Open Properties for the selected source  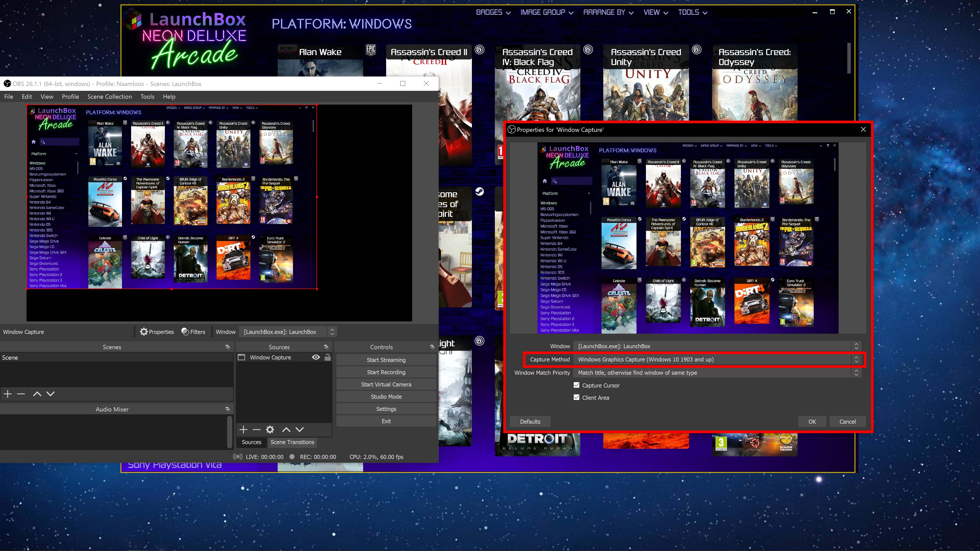[x=157, y=332]
